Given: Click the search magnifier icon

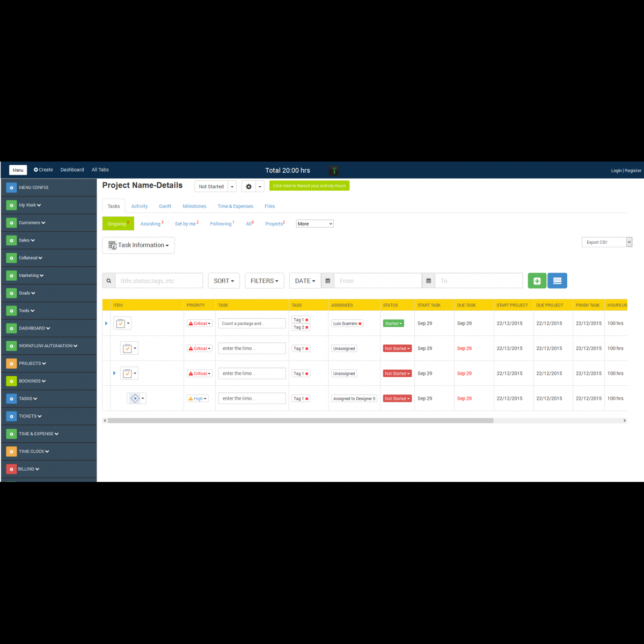Looking at the screenshot, I should point(109,281).
